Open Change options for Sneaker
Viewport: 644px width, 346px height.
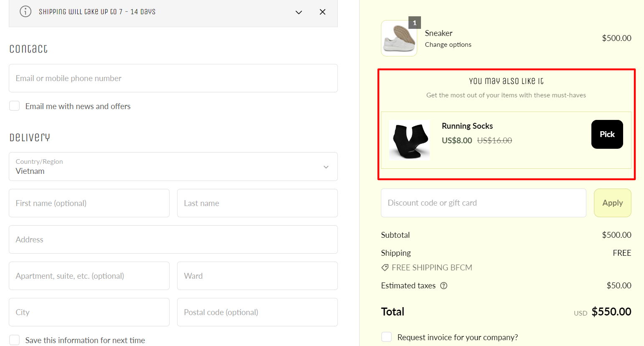448,45
